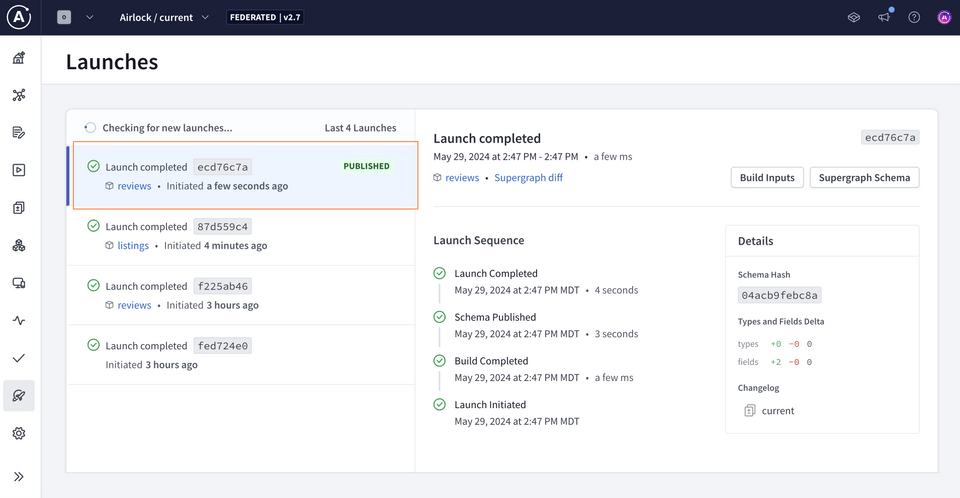Open the announcements megaphone icon
This screenshot has height=498, width=960.
pyautogui.click(x=884, y=17)
